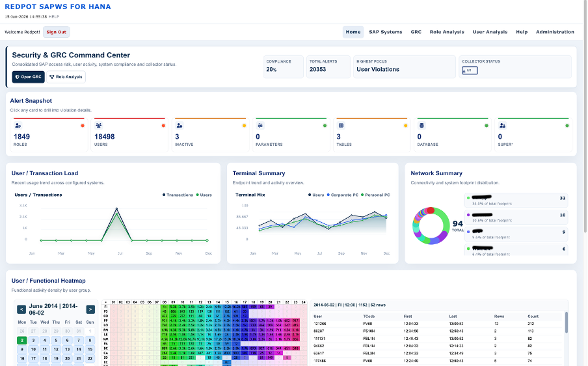
Task: Click the Count column header
Action: click(533, 317)
